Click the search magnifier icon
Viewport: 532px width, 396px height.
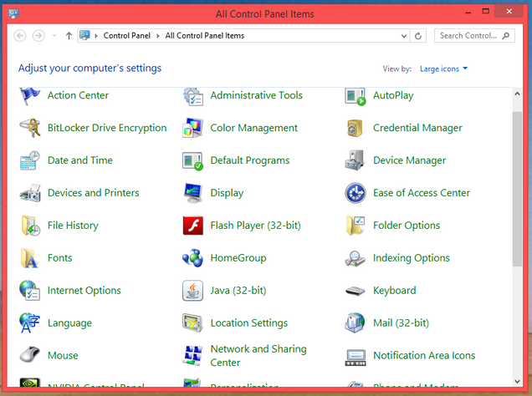505,36
